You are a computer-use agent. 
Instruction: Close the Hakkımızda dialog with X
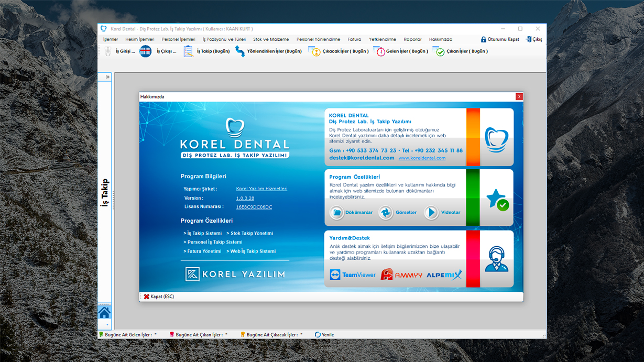519,96
